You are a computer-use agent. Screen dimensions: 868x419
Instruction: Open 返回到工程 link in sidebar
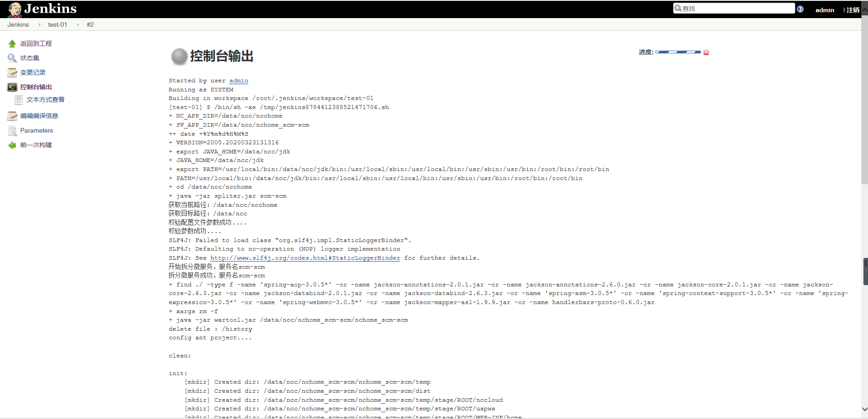click(x=36, y=43)
